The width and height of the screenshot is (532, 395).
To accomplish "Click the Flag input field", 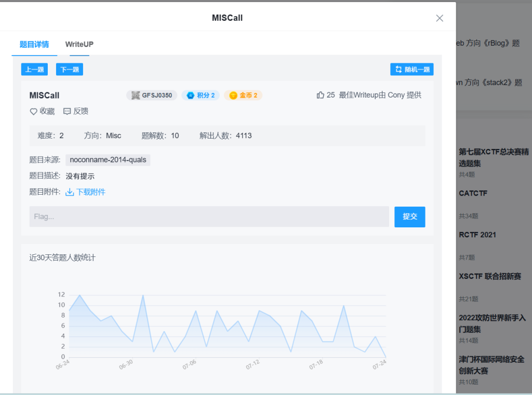I will click(x=209, y=216).
